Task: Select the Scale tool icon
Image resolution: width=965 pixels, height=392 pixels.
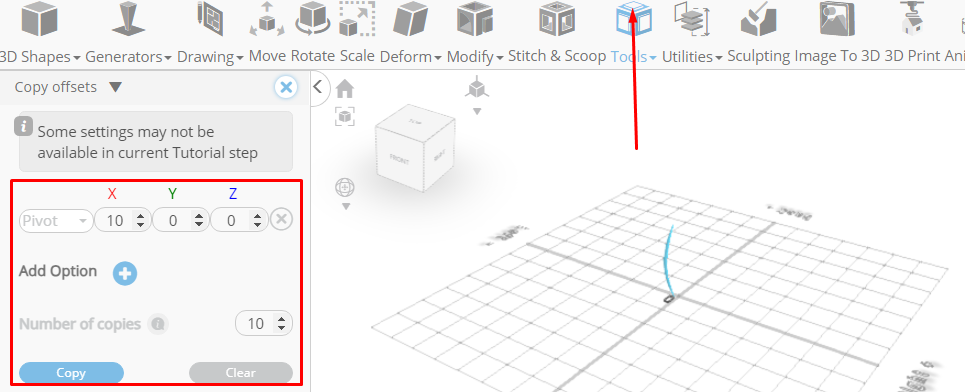Action: pyautogui.click(x=357, y=19)
